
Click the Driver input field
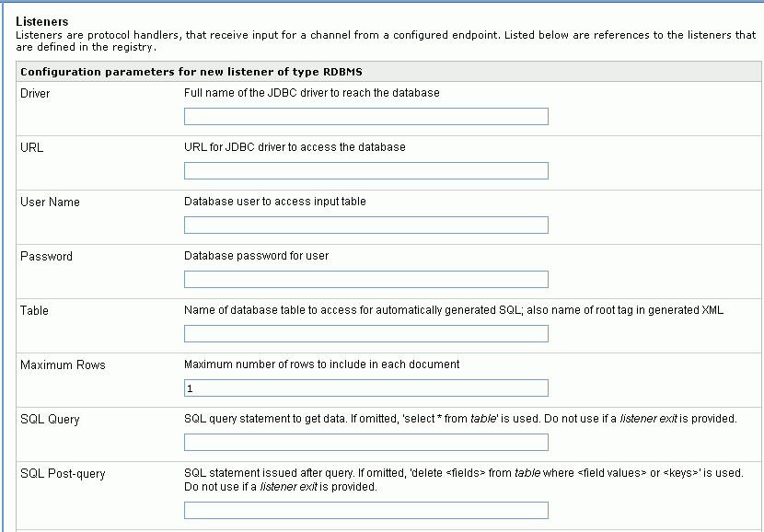point(365,116)
